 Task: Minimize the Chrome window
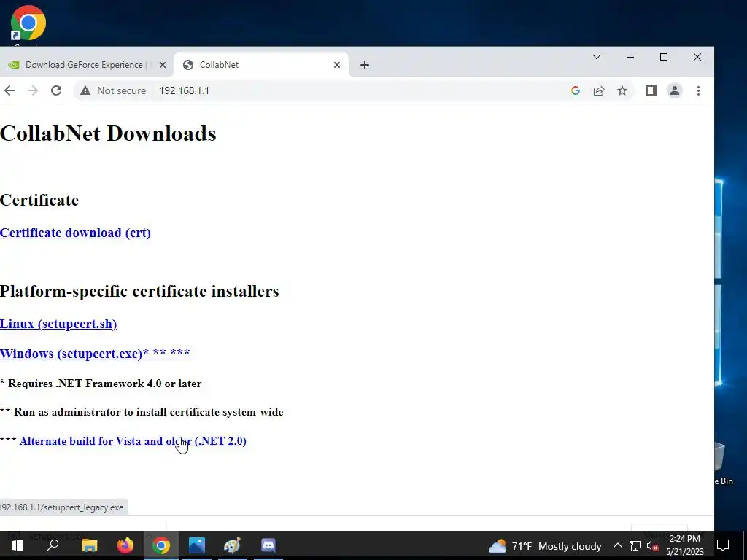tap(630, 57)
